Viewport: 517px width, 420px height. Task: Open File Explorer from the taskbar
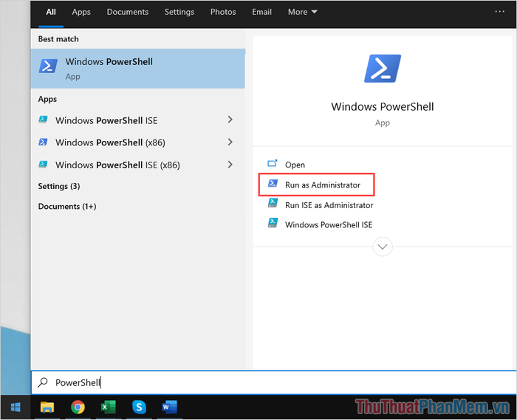[47, 407]
